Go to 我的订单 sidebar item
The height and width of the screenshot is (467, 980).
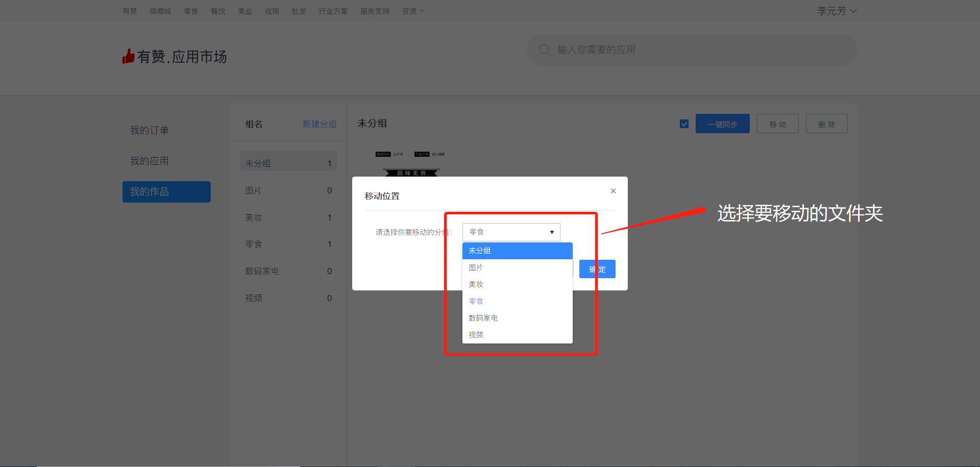pyautogui.click(x=150, y=131)
